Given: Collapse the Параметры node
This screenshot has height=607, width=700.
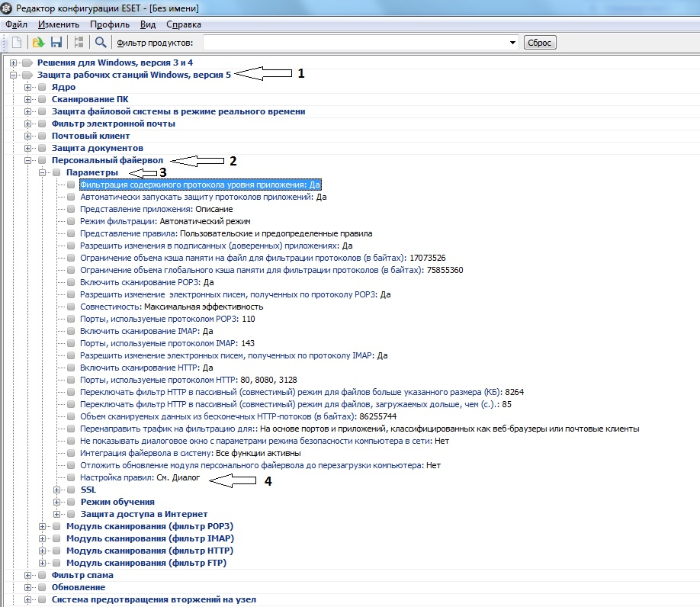Looking at the screenshot, I should point(42,172).
